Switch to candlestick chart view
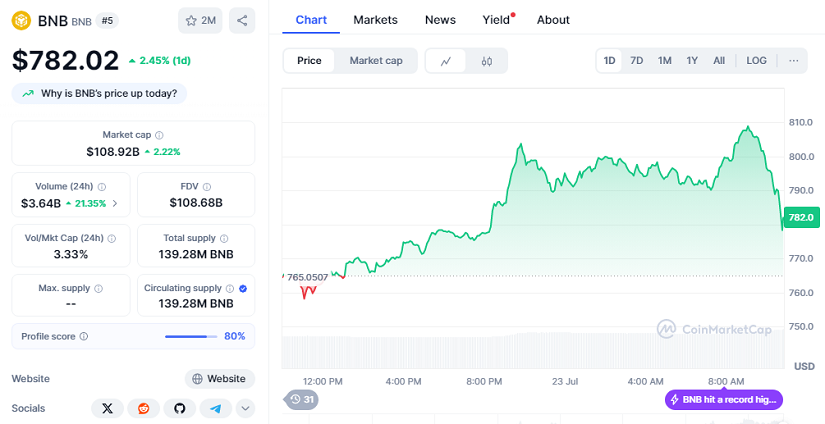The image size is (825, 424). click(x=487, y=61)
